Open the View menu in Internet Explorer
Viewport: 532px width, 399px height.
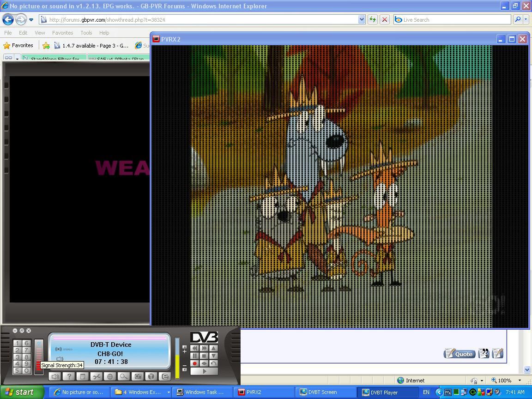point(40,33)
